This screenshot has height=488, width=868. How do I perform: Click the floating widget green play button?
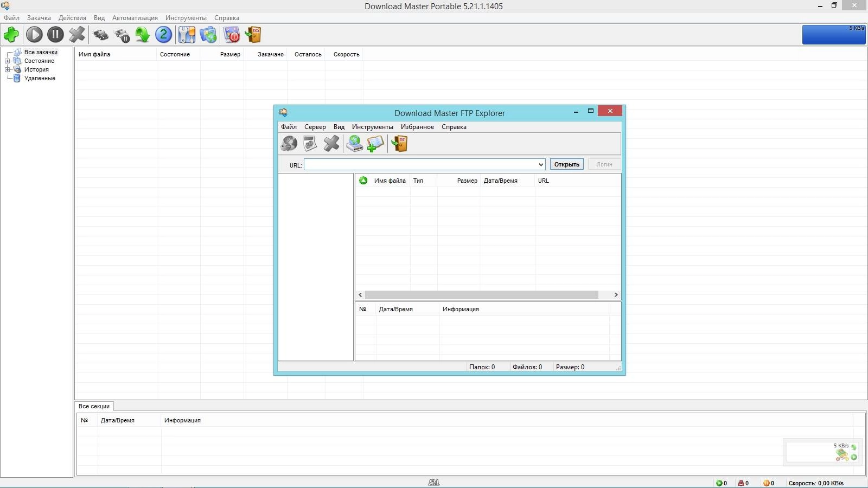coord(854,457)
